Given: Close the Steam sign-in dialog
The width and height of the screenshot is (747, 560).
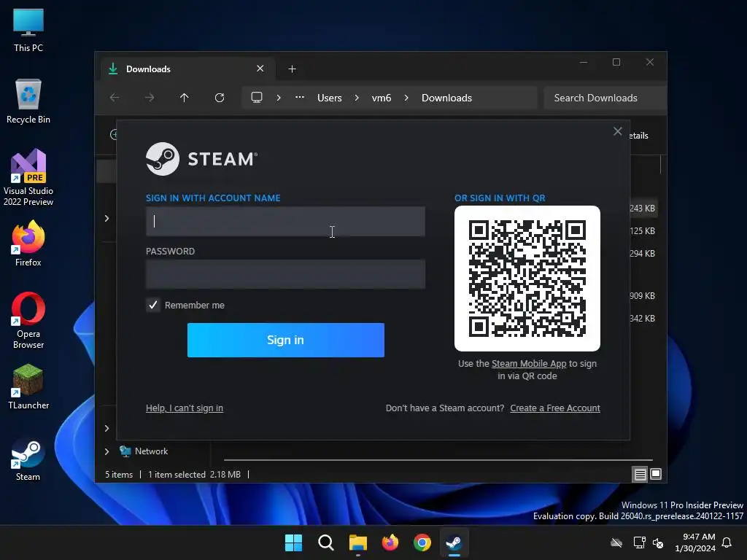Looking at the screenshot, I should [x=617, y=131].
